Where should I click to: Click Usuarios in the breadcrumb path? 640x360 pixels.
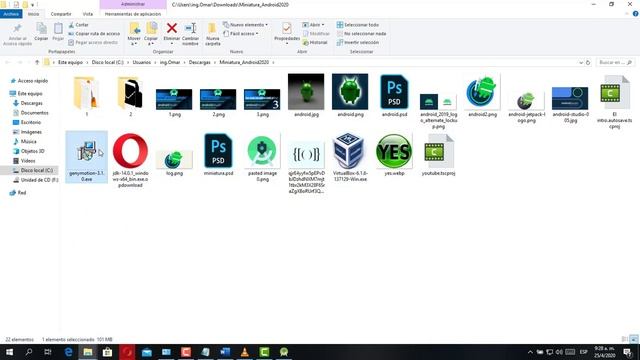coord(142,62)
